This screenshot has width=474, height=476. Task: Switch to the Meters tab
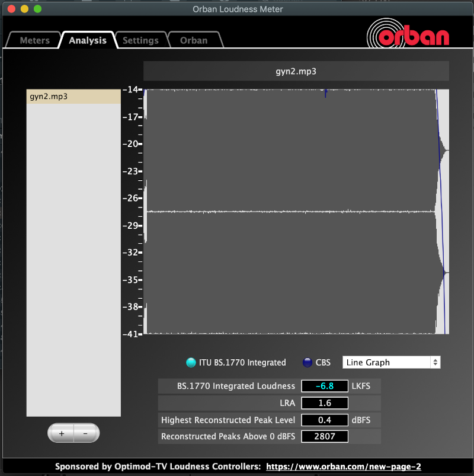[x=34, y=40]
